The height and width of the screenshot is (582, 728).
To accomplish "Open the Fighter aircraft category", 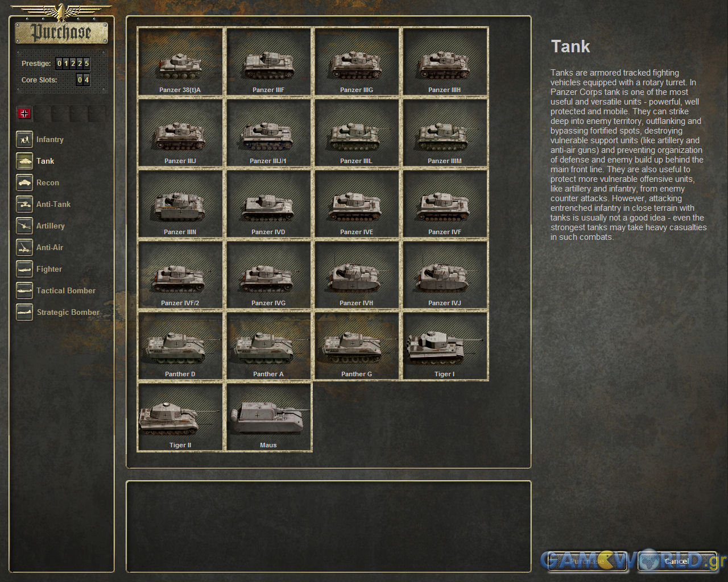I will pos(24,269).
